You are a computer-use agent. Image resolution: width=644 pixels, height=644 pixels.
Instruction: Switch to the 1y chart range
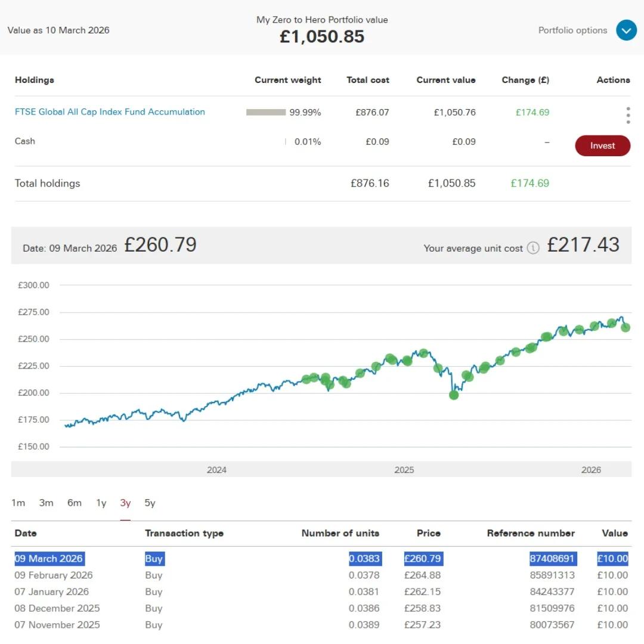(101, 503)
